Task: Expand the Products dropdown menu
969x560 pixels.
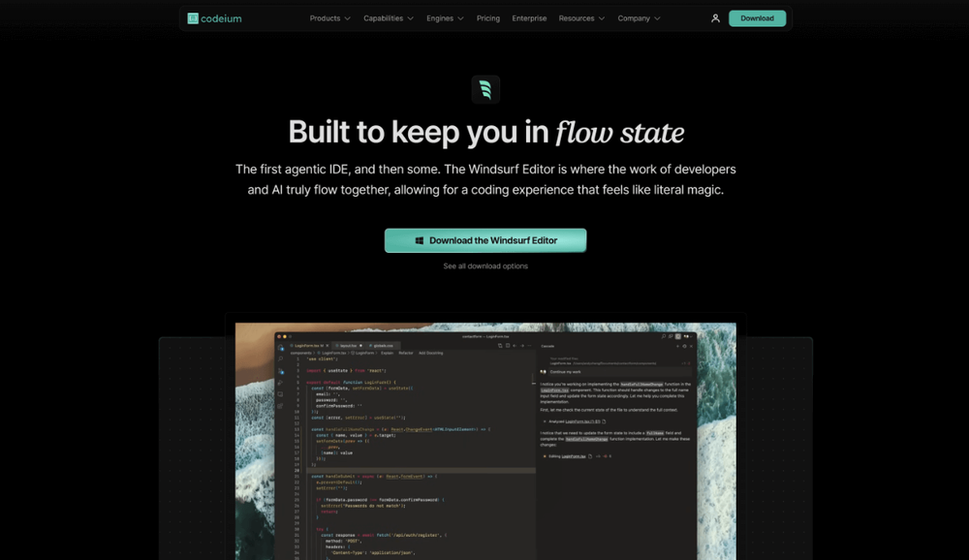Action: [330, 18]
